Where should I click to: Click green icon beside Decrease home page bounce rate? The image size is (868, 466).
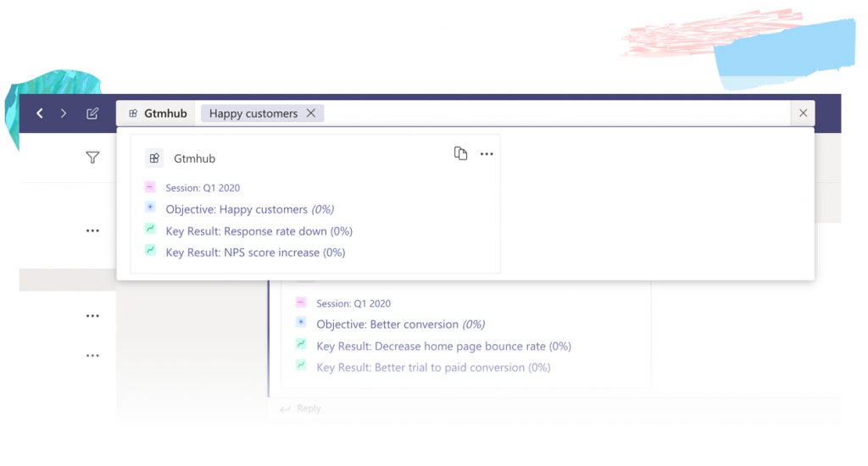(301, 344)
